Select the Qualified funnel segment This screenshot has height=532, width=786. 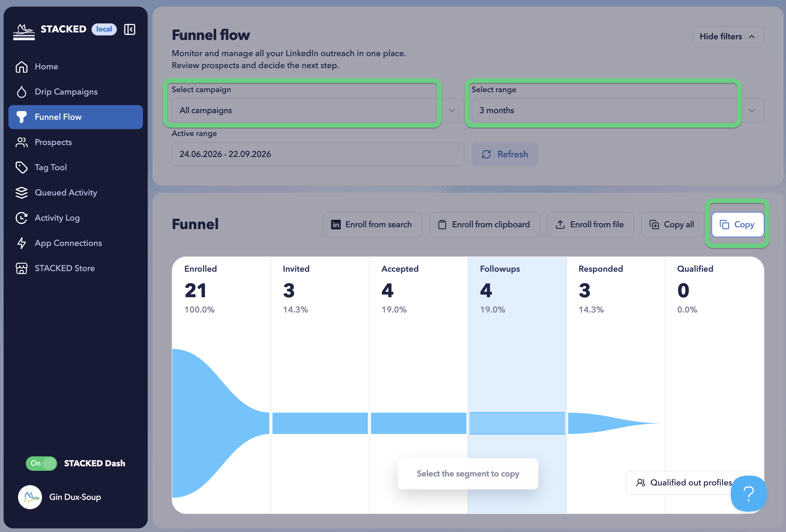[x=714, y=385]
